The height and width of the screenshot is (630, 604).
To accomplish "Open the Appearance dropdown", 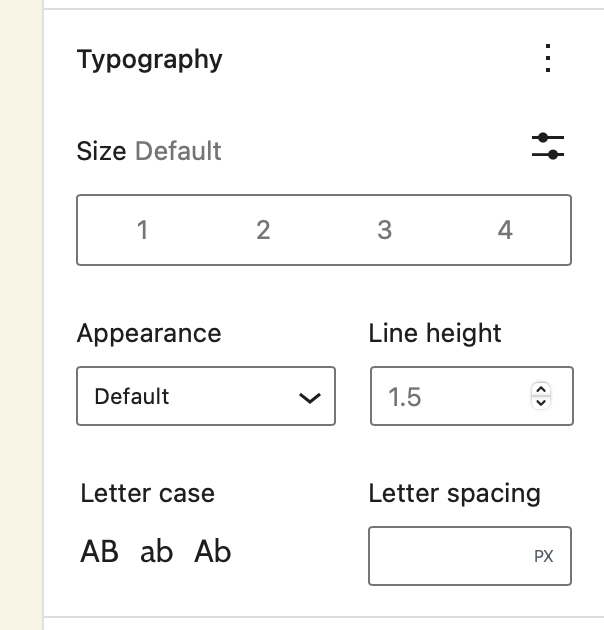I will (206, 396).
